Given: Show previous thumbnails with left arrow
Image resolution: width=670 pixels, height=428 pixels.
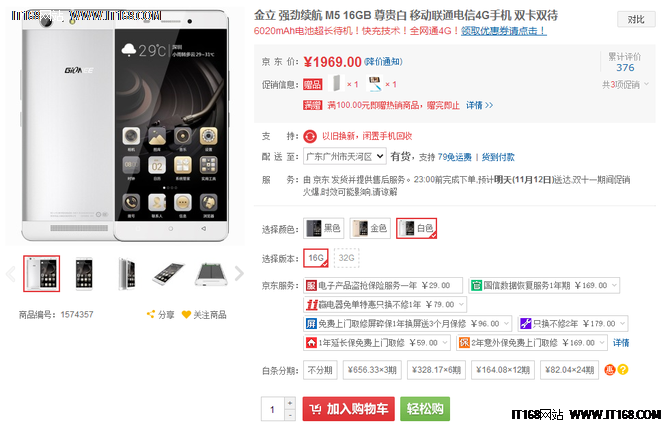Looking at the screenshot, I should (x=11, y=273).
